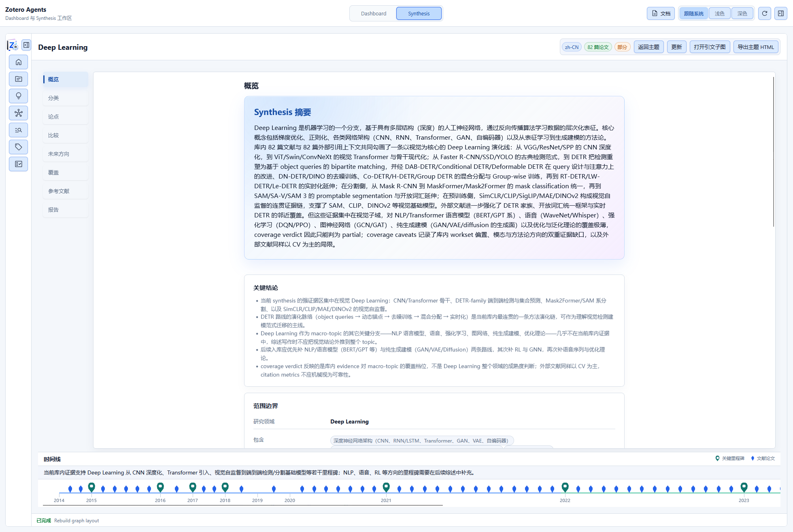Click the 2022 key milestone marker on timeline
The height and width of the screenshot is (532, 793).
[565, 487]
